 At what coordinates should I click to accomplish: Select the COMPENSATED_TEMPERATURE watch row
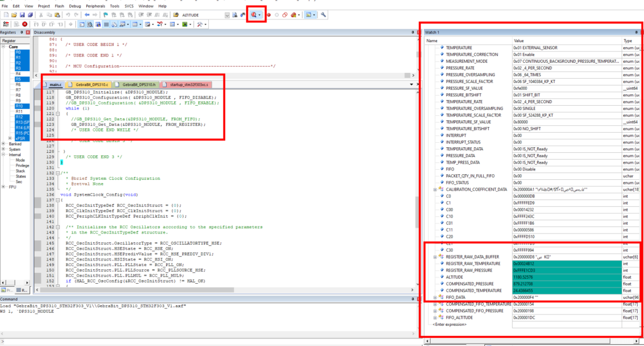533,291
